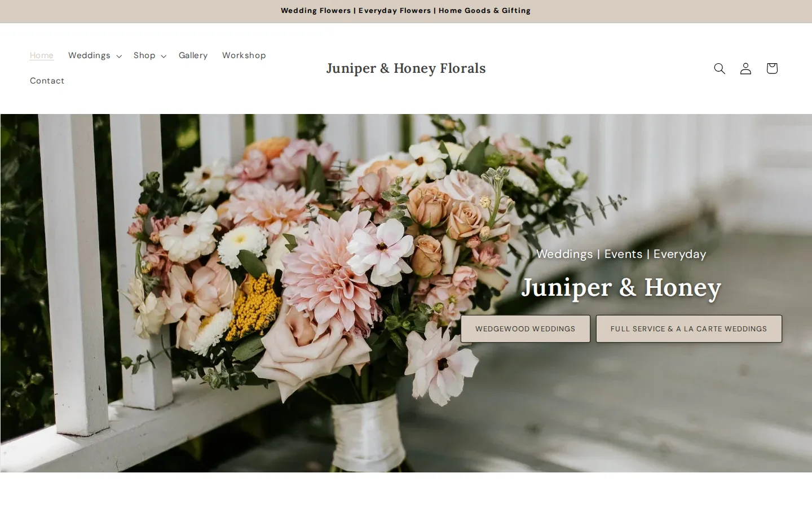The height and width of the screenshot is (508, 812).
Task: Click the Wedgewood Weddings button
Action: click(x=526, y=329)
